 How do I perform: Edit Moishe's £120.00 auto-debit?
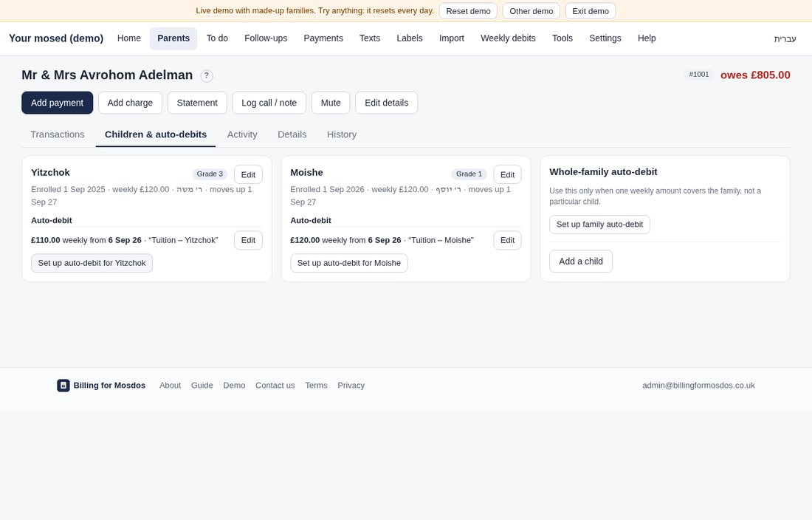click(508, 240)
